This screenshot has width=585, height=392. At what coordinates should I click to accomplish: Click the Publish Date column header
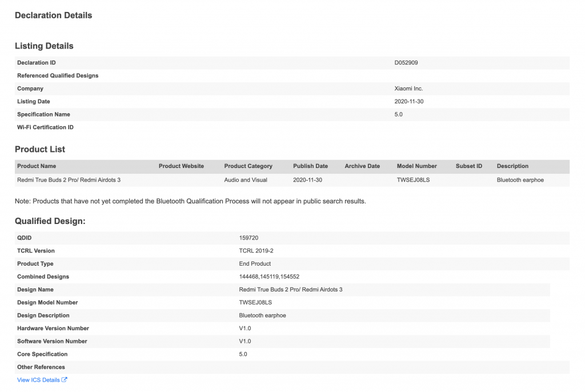pos(310,166)
